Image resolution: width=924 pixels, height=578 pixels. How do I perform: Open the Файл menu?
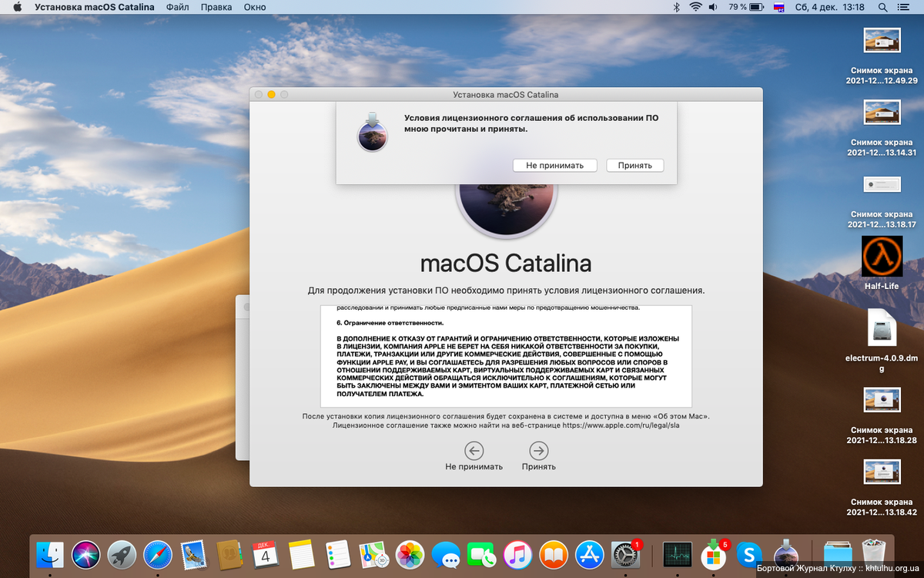[x=177, y=7]
